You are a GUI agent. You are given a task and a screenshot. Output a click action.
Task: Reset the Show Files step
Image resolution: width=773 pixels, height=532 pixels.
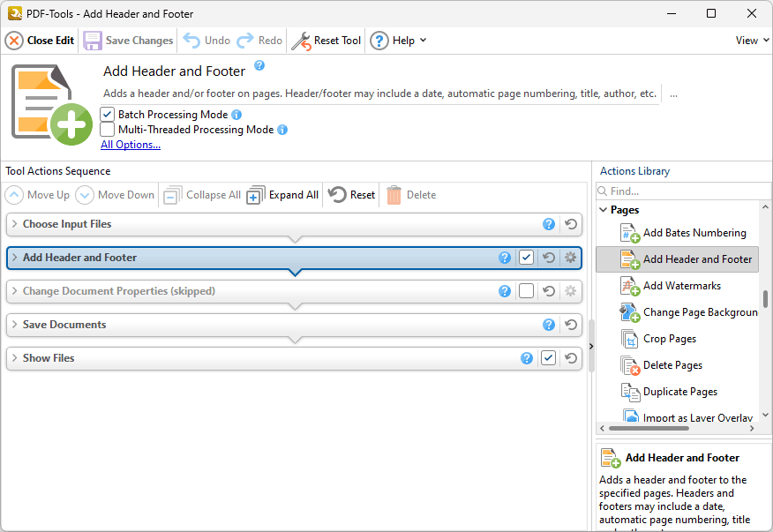coord(571,358)
